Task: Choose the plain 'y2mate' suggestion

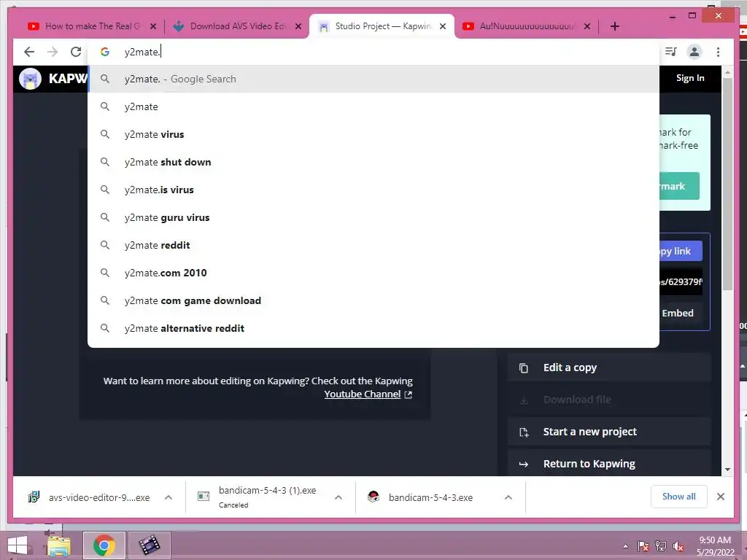Action: coord(373,106)
